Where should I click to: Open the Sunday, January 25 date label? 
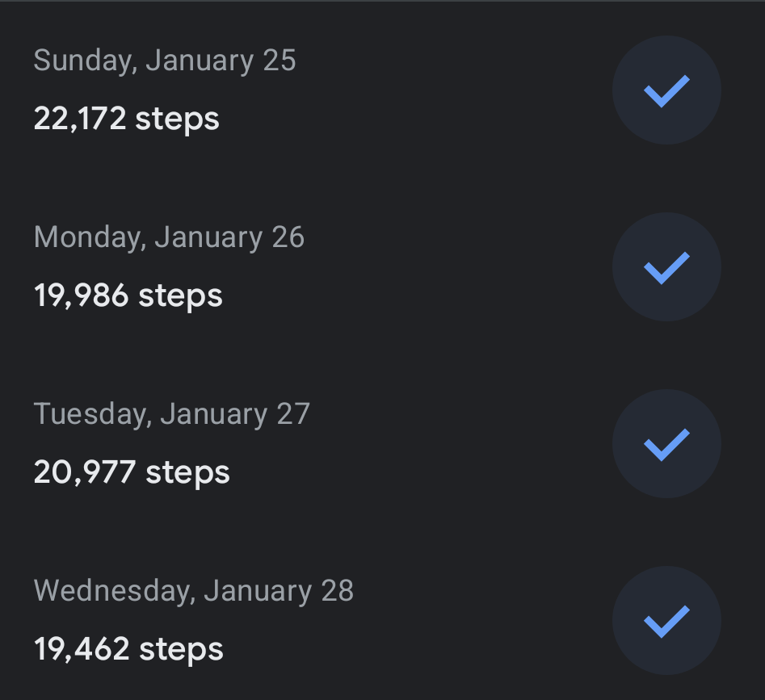[x=165, y=61]
